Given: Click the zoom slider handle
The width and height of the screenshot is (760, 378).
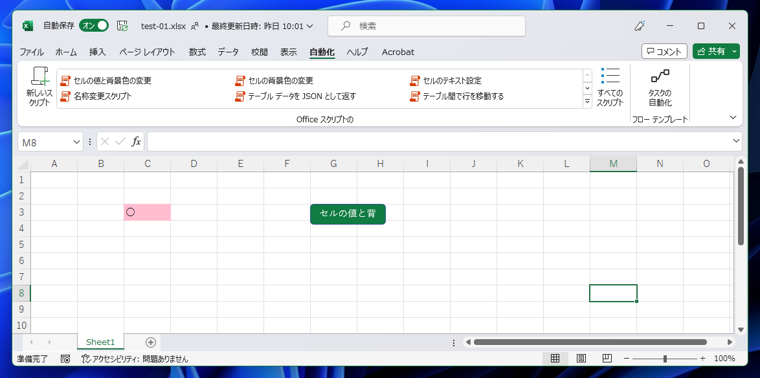Looking at the screenshot, I should [665, 359].
